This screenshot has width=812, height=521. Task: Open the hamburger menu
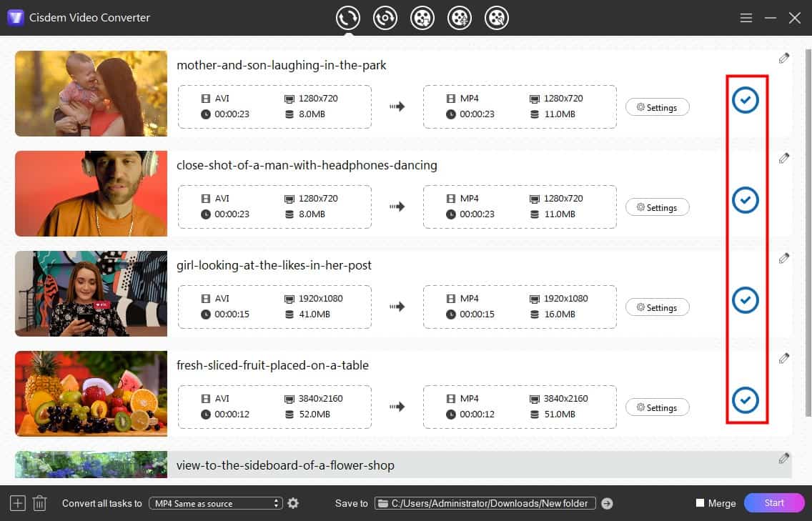[746, 18]
